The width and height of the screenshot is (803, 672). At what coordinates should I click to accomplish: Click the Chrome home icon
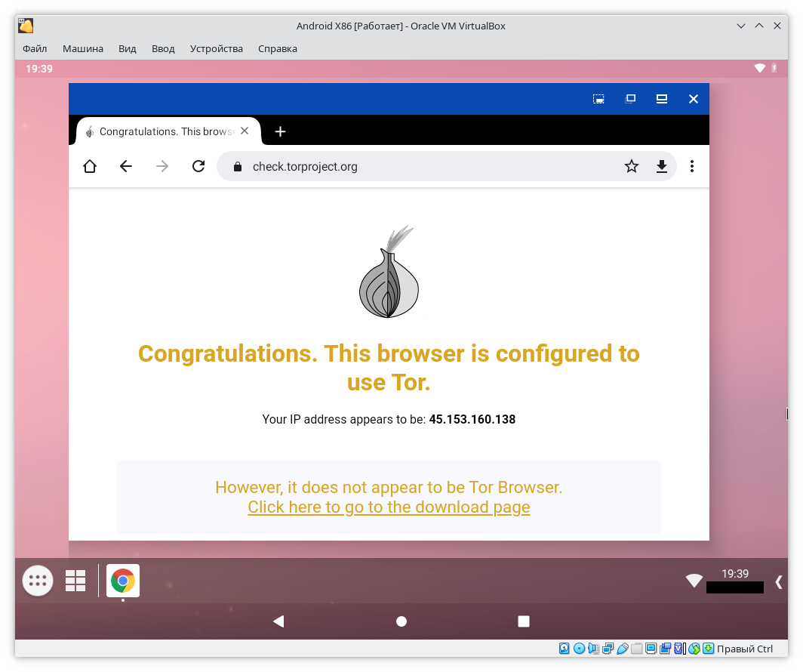(x=90, y=167)
